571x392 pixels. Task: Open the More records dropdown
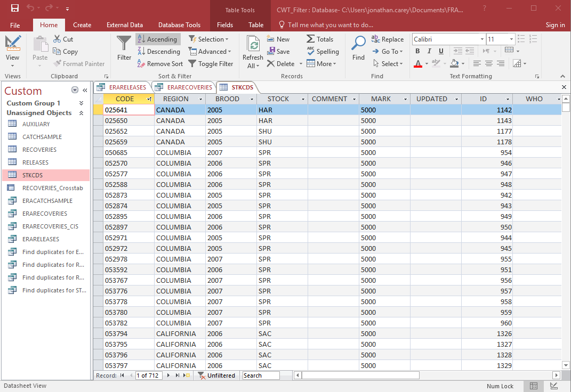click(x=321, y=63)
